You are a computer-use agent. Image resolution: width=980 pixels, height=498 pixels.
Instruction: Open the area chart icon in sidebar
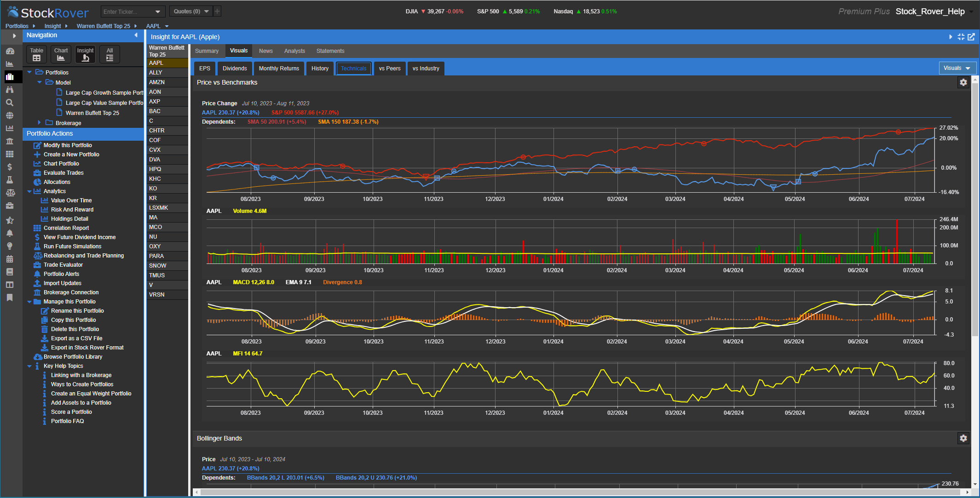click(x=10, y=64)
